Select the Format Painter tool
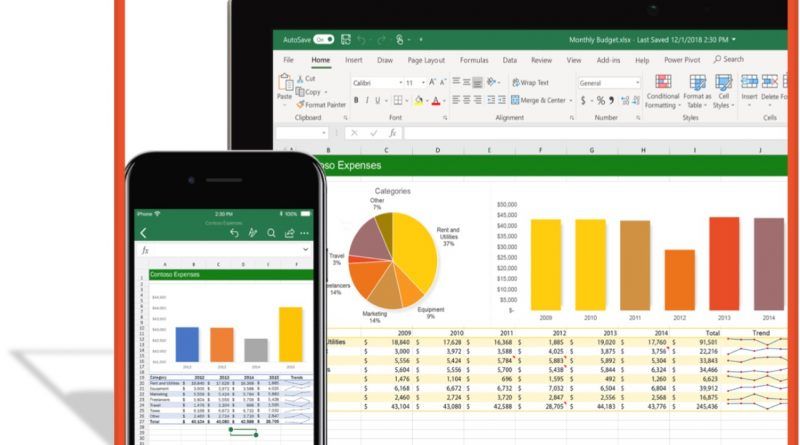 [321, 105]
